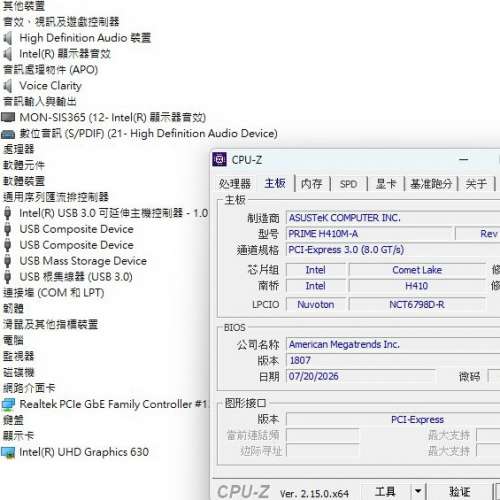Select the PRIME H410M-A model field
The height and width of the screenshot is (500, 500).
point(369,234)
